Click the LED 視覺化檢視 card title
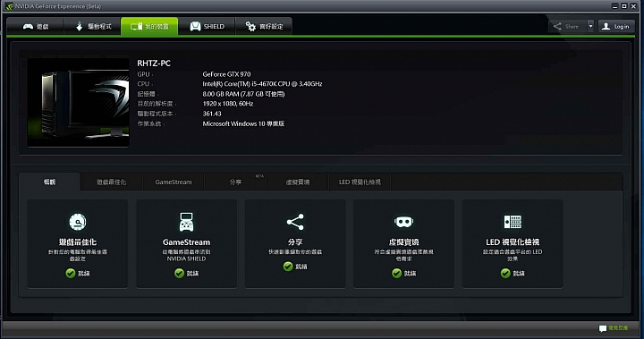 point(513,242)
